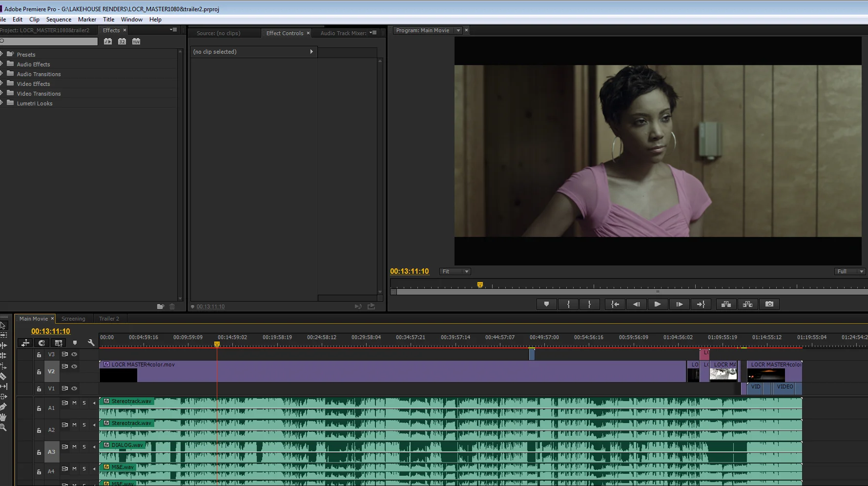Open the Effects panel menu
Image resolution: width=868 pixels, height=486 pixels.
click(173, 30)
